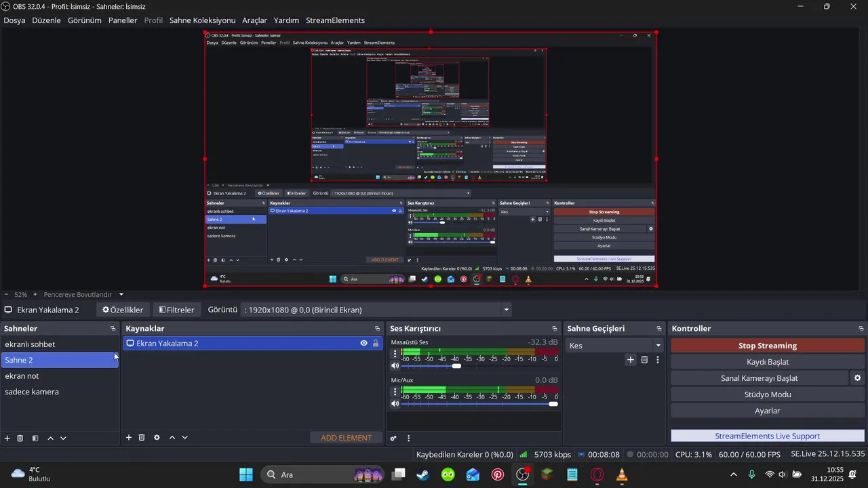This screenshot has width=868, height=488.
Task: Move the selected scene up
Action: coord(50,439)
